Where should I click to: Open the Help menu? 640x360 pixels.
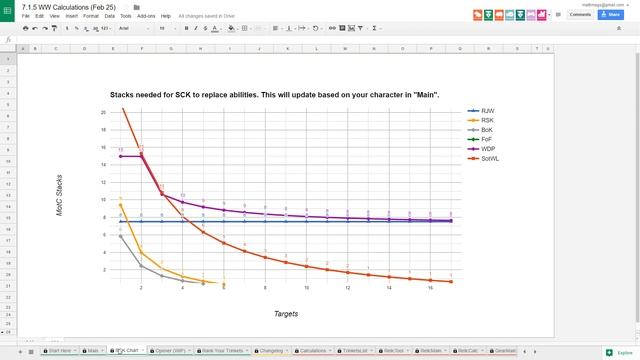coord(165,16)
